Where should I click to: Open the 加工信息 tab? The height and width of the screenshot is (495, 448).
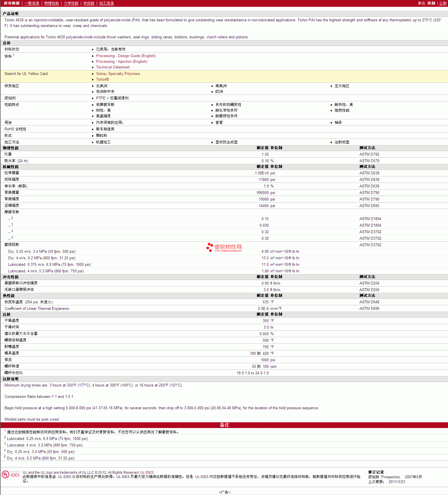(x=106, y=3)
